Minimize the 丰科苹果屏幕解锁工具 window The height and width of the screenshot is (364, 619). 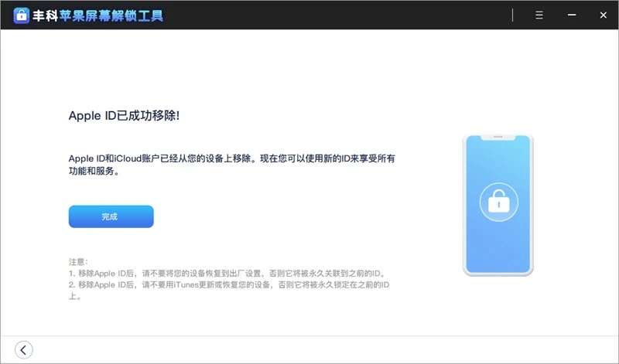[572, 15]
